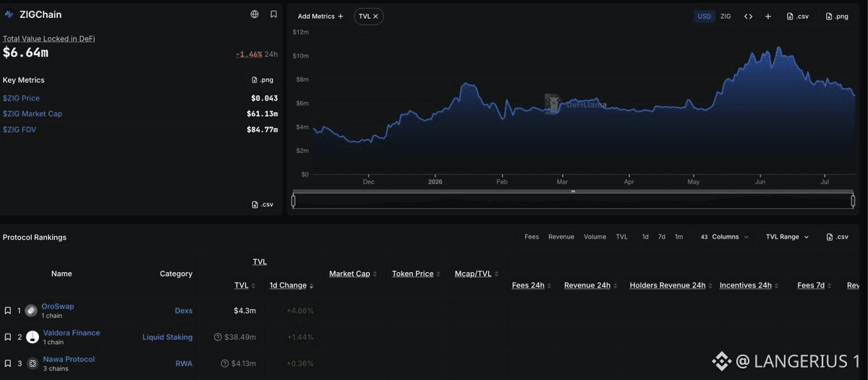Open embed code icon above the chart
Image resolution: width=868 pixels, height=380 pixels.
tap(749, 16)
